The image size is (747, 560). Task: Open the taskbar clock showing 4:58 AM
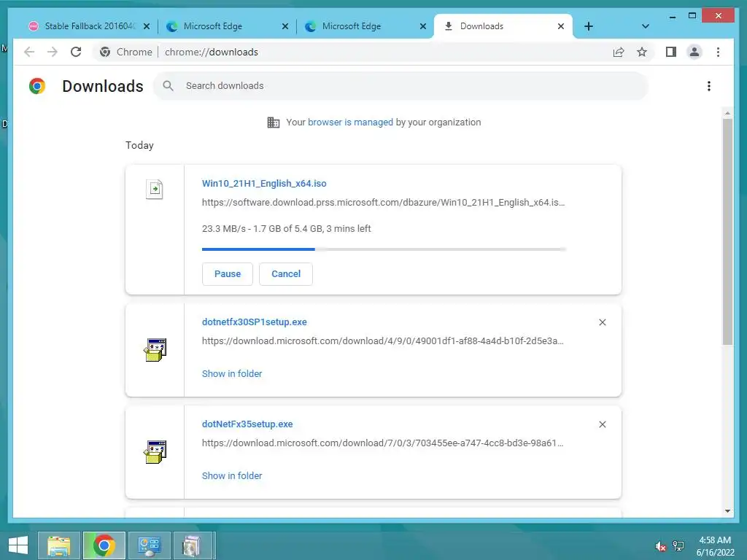click(715, 545)
